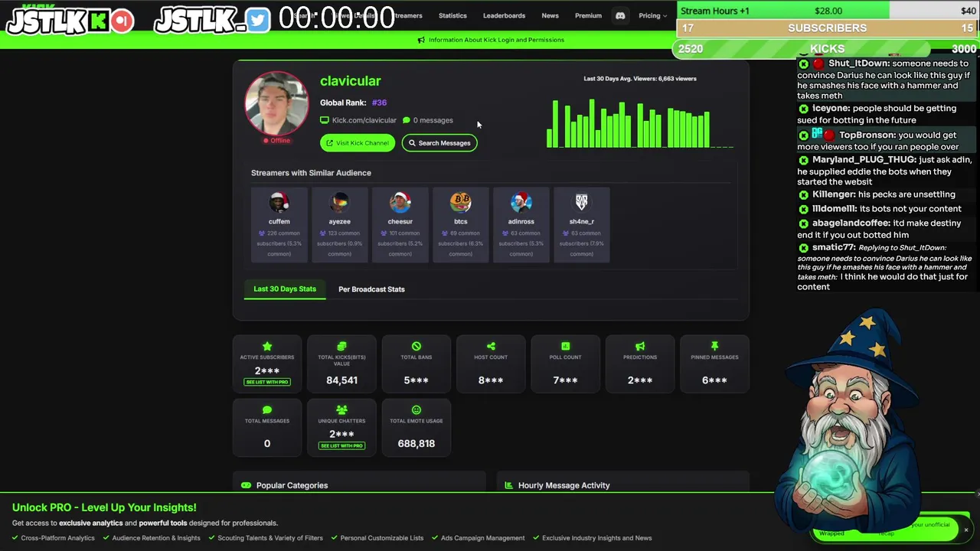This screenshot has height=551, width=980.
Task: Open the Kick.com/clavicular link
Action: click(364, 120)
